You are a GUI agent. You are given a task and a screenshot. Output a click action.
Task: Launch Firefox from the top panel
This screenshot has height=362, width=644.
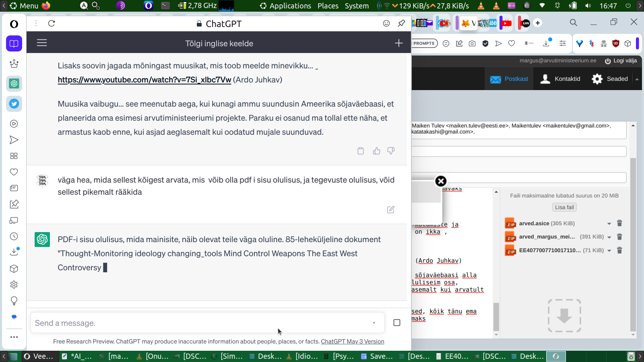46,6
